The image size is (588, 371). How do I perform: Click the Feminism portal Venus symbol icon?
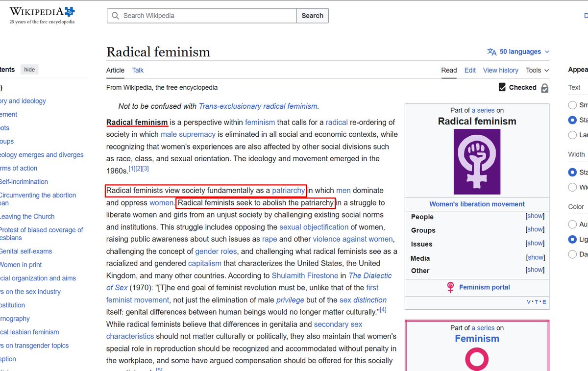point(450,287)
